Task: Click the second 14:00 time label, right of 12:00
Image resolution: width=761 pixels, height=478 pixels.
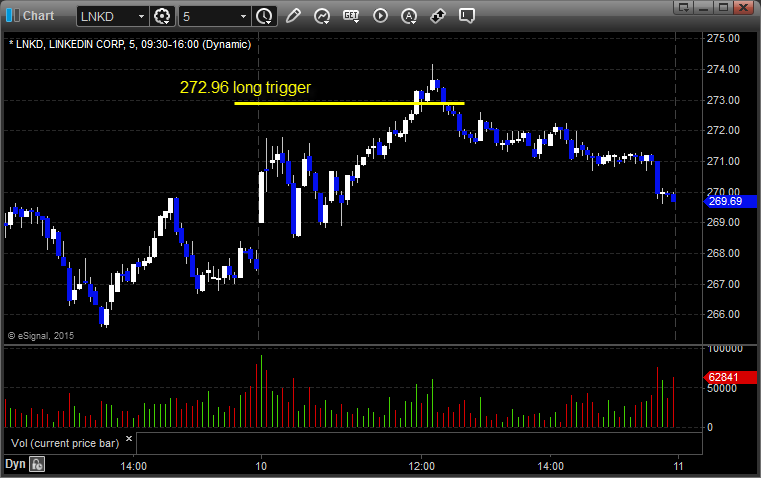Action: tap(550, 466)
